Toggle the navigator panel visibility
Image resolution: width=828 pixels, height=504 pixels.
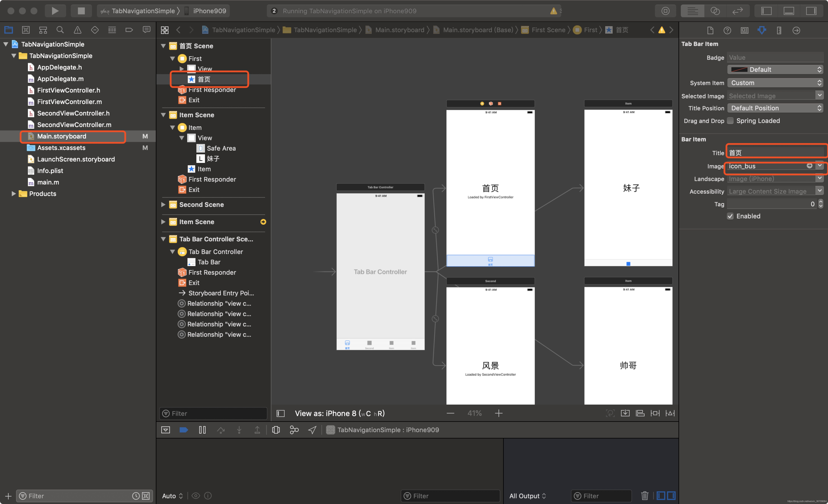(x=766, y=11)
